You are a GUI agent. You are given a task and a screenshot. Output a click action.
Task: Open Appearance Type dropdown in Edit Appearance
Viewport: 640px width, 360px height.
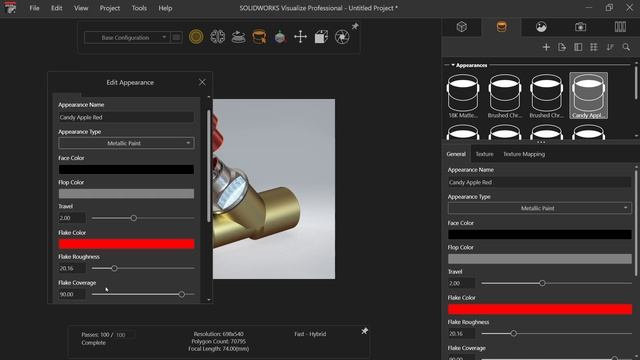click(127, 143)
